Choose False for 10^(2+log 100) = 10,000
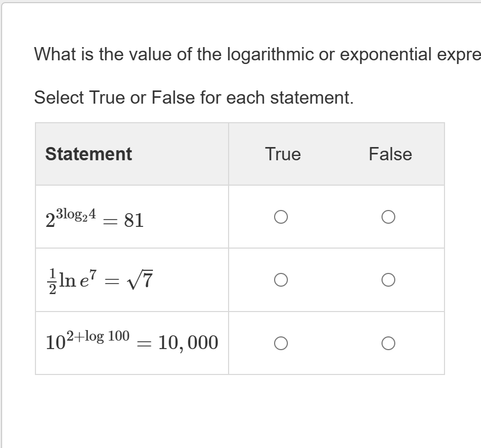 pyautogui.click(x=388, y=342)
